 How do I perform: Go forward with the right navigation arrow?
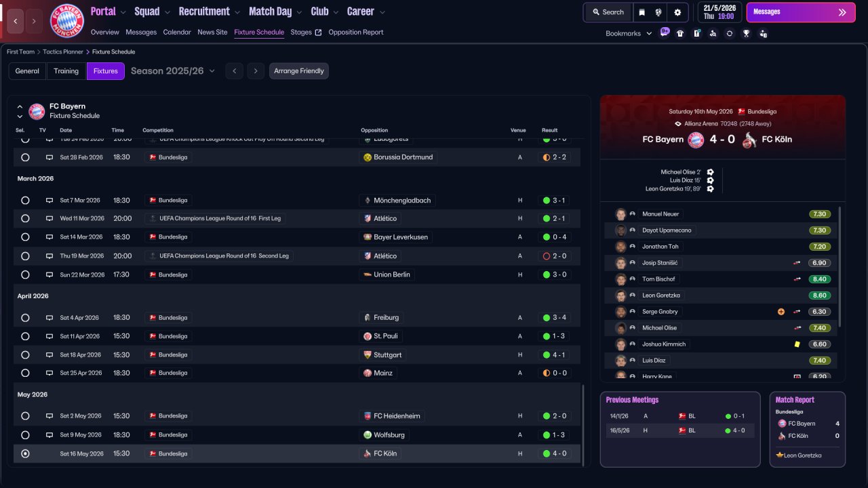pos(34,21)
